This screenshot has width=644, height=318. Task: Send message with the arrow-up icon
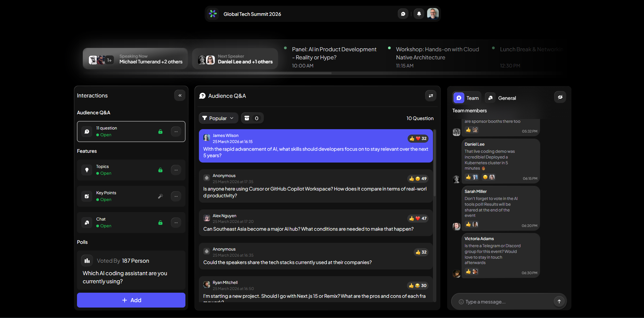tap(559, 301)
